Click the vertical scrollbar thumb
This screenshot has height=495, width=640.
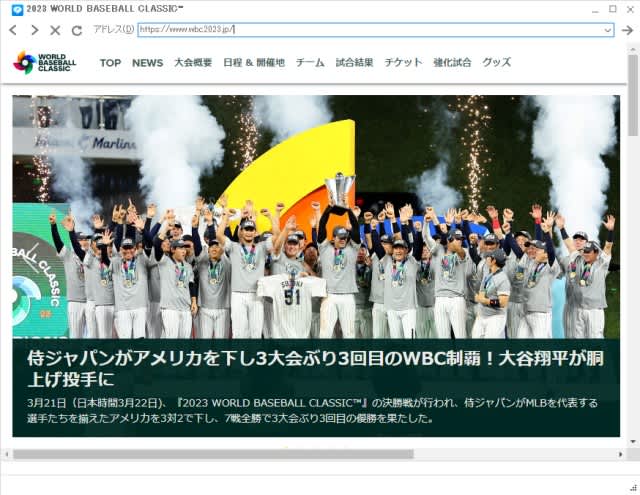[x=633, y=95]
